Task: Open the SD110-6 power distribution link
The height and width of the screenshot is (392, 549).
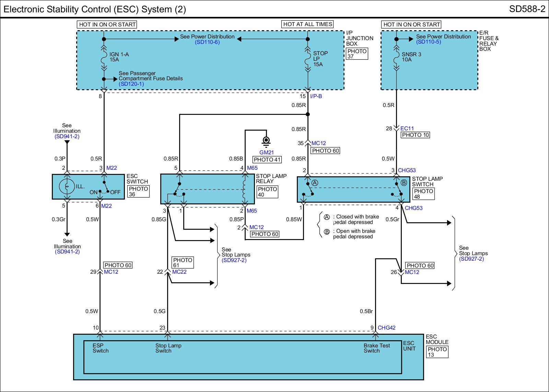Action: click(x=207, y=42)
